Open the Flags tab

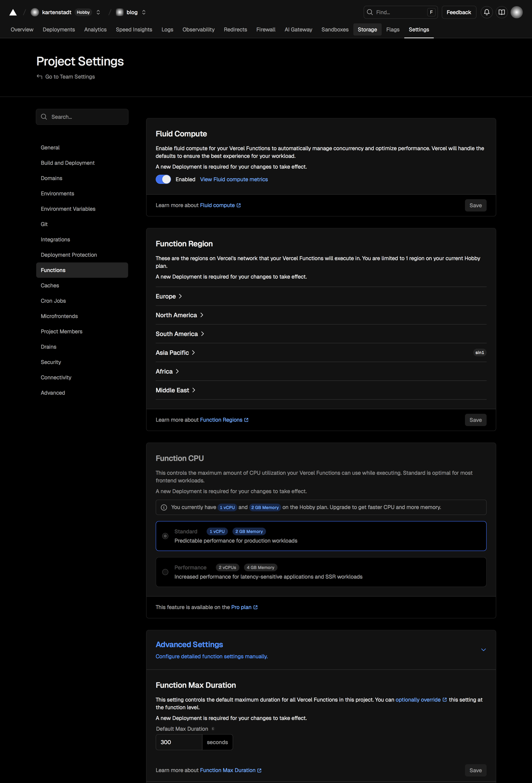click(393, 30)
